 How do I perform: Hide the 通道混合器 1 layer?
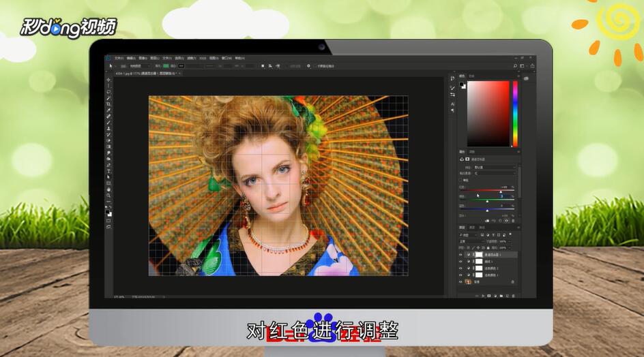tap(460, 255)
